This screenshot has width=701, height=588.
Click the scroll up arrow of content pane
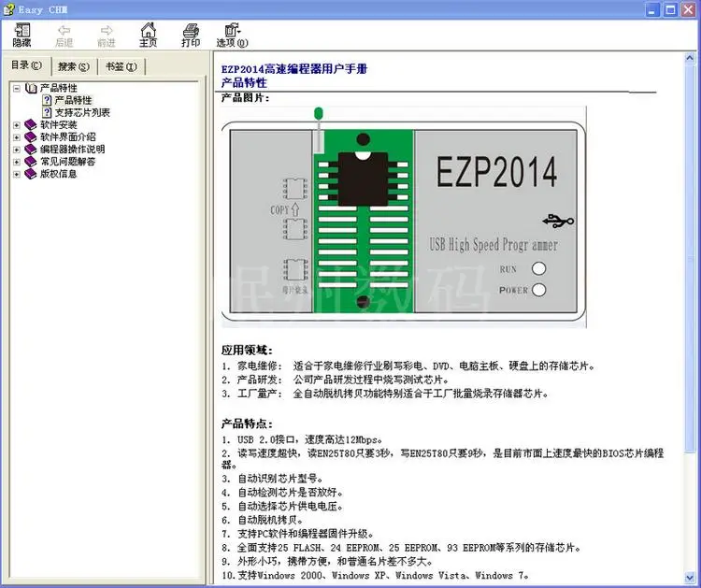[x=690, y=58]
